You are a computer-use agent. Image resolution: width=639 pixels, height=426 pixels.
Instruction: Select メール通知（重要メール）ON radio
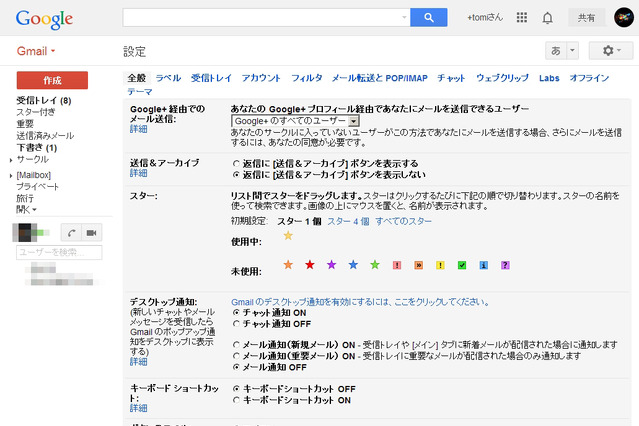pos(236,356)
